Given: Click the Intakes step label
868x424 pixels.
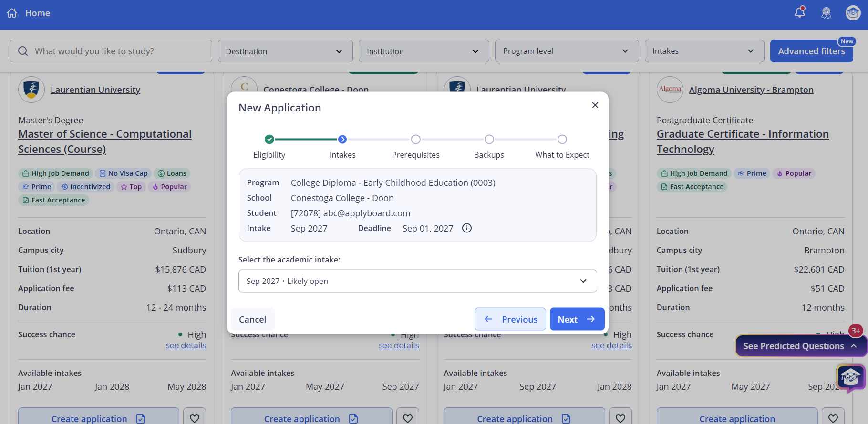Looking at the screenshot, I should tap(342, 155).
